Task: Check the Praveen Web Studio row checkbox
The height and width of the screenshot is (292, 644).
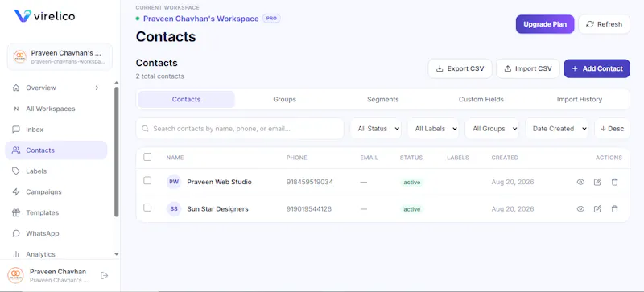Action: [x=147, y=181]
